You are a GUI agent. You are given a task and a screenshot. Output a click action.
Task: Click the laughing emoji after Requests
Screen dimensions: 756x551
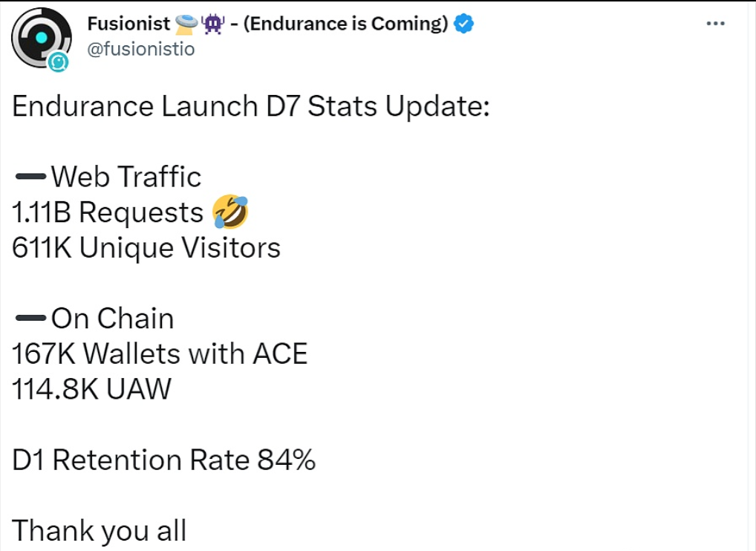(229, 213)
